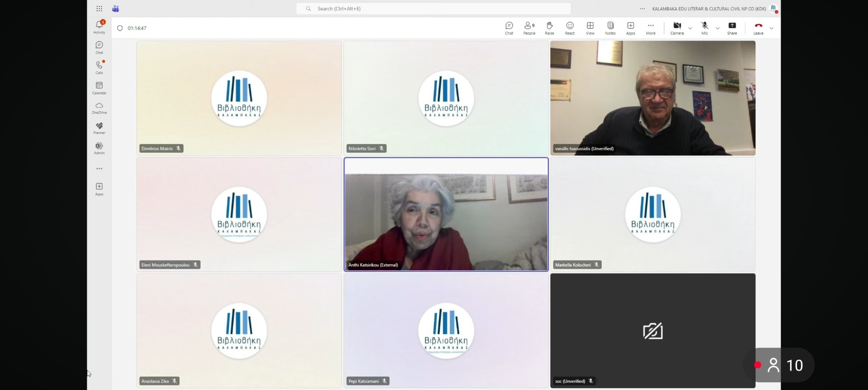Open the Leave options dropdown arrow
The width and height of the screenshot is (868, 390).
(x=771, y=28)
